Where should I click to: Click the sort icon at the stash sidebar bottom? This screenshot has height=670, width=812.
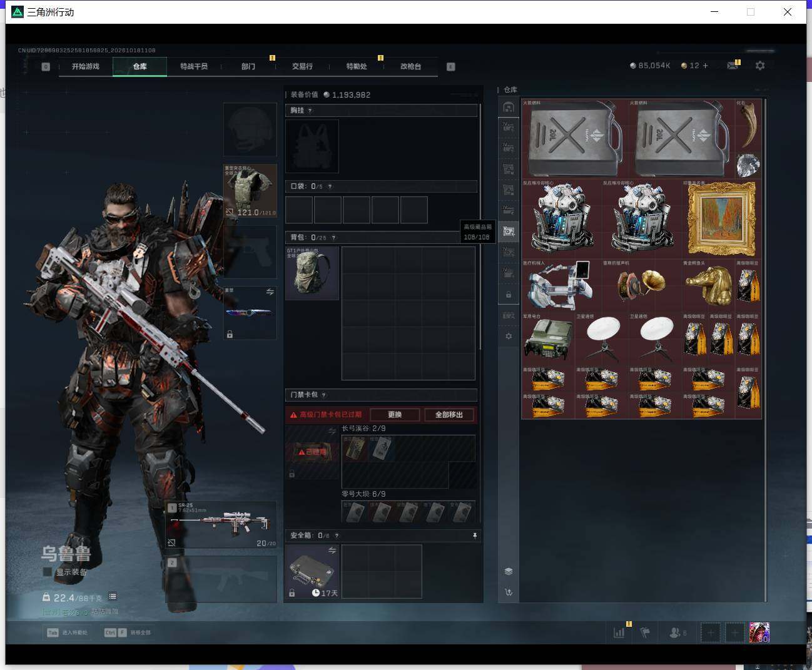pyautogui.click(x=509, y=592)
